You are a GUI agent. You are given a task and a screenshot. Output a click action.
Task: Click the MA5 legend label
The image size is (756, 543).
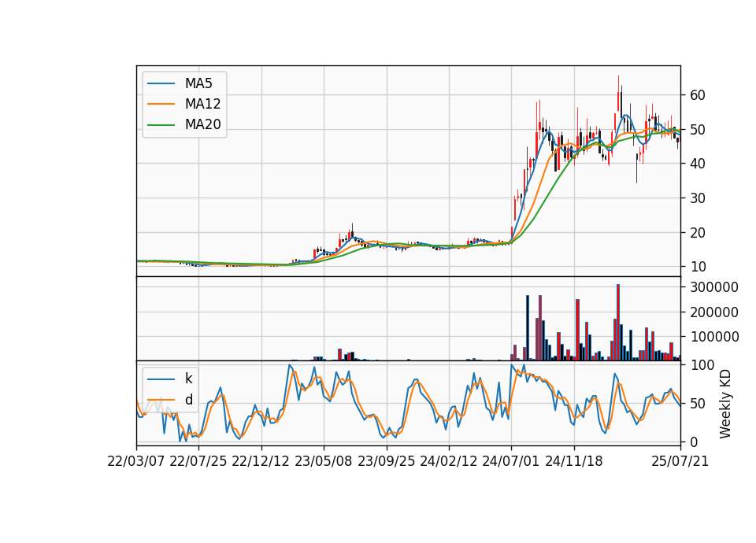pos(198,83)
